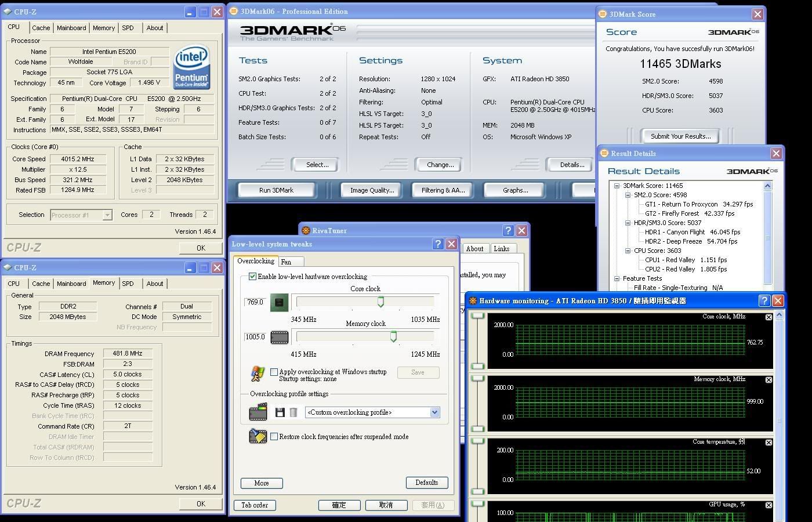Click the Hardware monitoring title bar gear icon
Screen dimensions: 812x522
click(x=473, y=300)
